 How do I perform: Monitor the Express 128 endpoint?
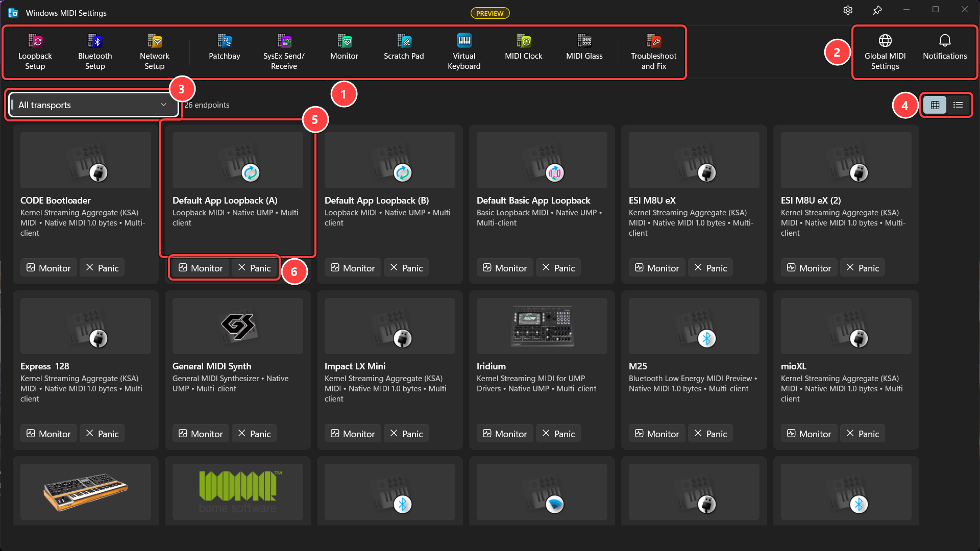click(x=48, y=434)
